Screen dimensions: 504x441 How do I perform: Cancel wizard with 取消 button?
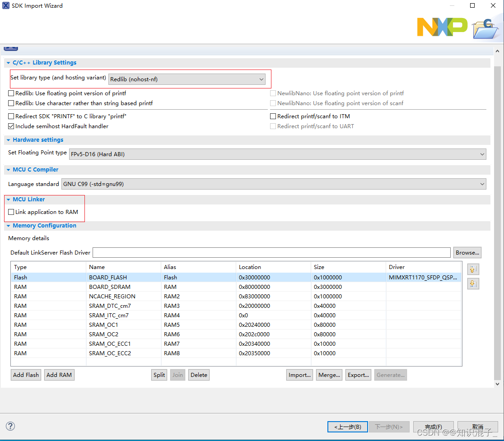pos(478,427)
